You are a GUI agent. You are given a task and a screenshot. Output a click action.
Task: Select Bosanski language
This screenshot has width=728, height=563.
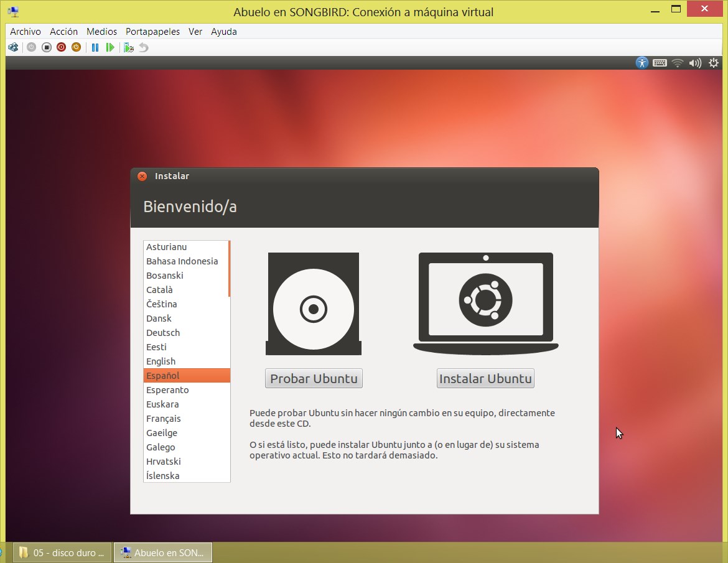pyautogui.click(x=186, y=276)
